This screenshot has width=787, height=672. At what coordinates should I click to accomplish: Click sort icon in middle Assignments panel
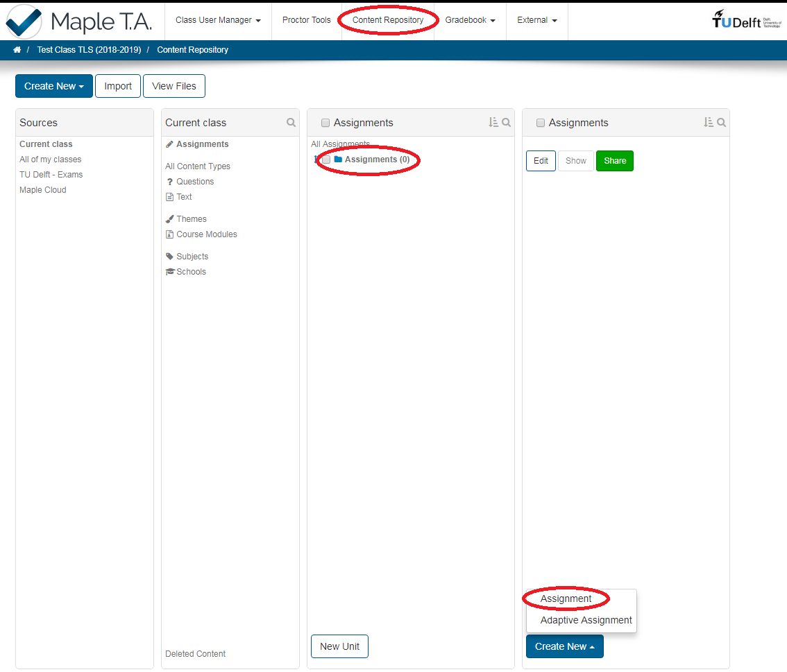493,123
